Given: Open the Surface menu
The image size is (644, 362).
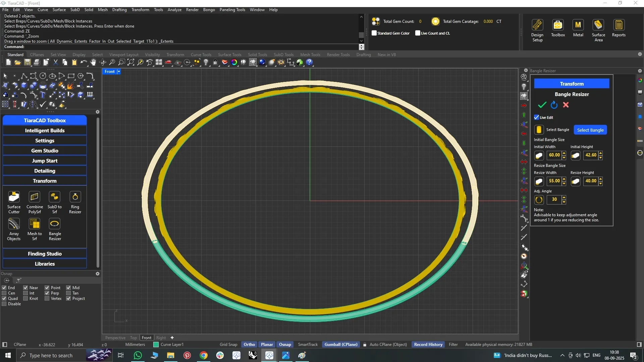Looking at the screenshot, I should coord(59,10).
